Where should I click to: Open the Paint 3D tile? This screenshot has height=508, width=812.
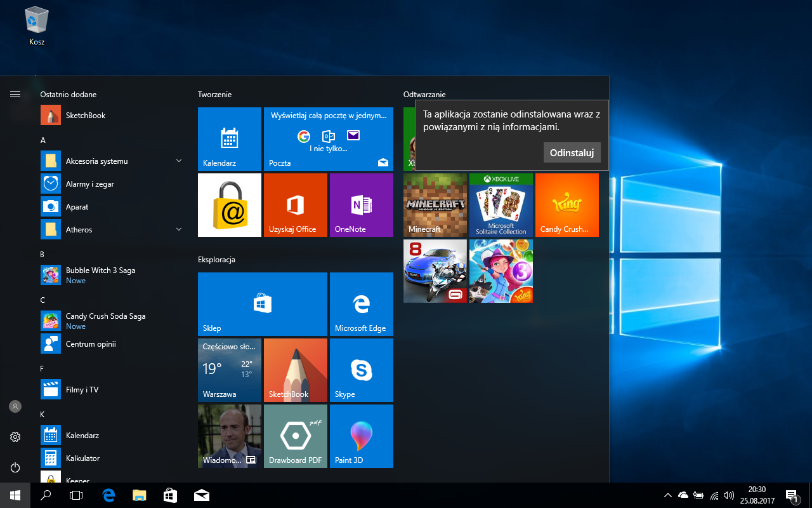tap(361, 436)
